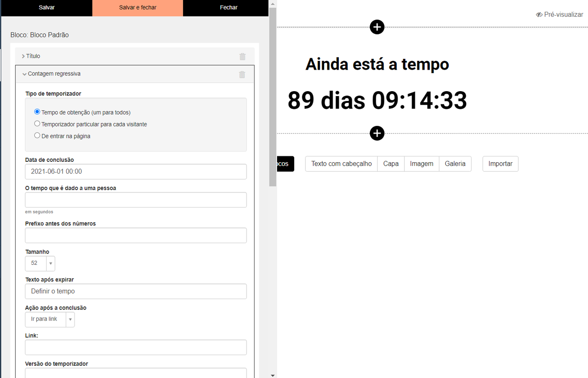Click the plus icon above the countdown section
This screenshot has height=378, width=588.
pos(377,27)
